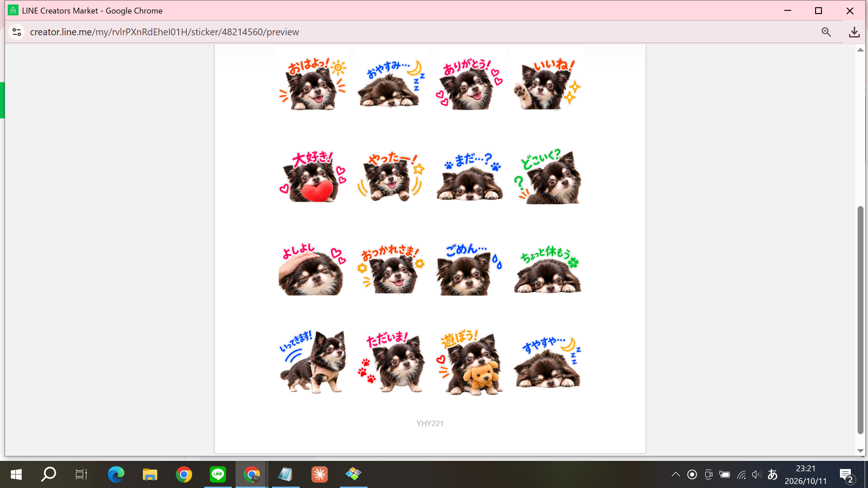Open File Explorer from taskbar

click(x=150, y=474)
